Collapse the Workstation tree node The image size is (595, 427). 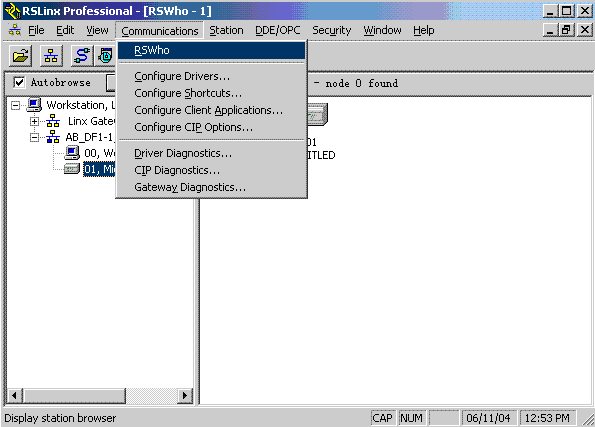tap(15, 106)
